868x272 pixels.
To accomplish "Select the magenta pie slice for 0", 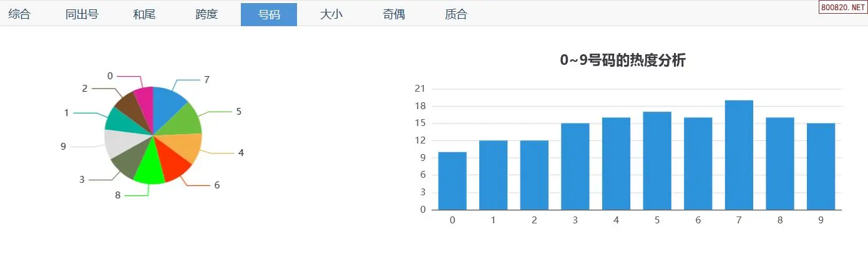I will [145, 103].
